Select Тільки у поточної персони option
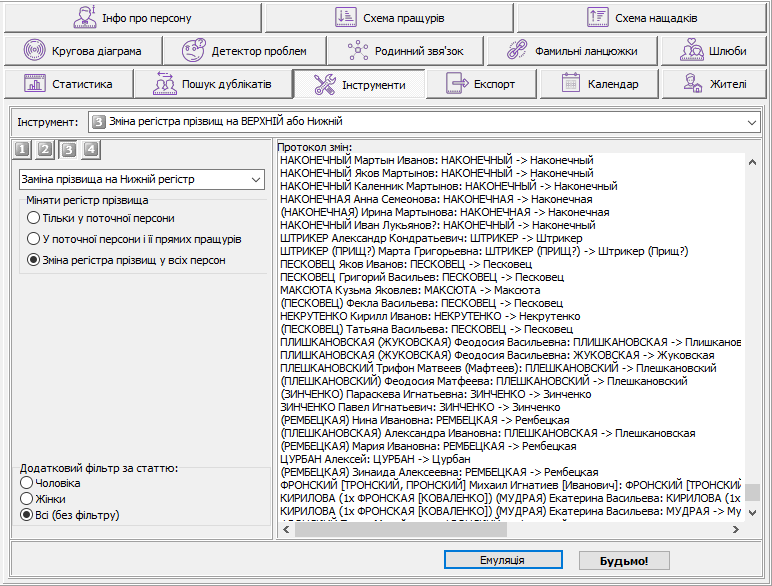The image size is (772, 586). [34, 218]
